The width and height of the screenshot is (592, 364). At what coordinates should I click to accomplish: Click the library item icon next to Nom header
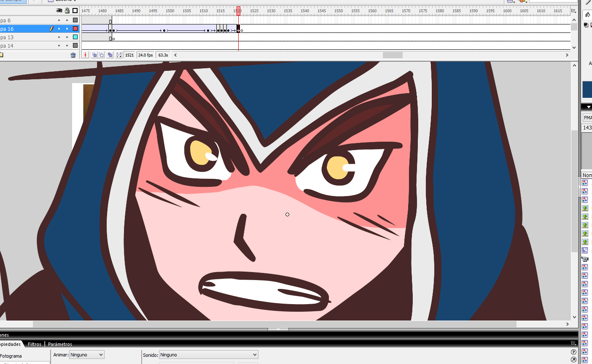[x=585, y=183]
